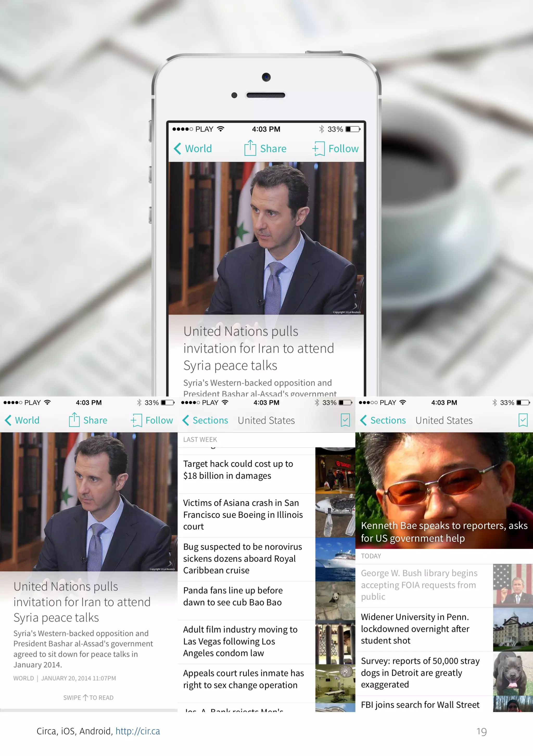Tap the stray dog thumbnail
533x756 pixels.
(x=513, y=673)
